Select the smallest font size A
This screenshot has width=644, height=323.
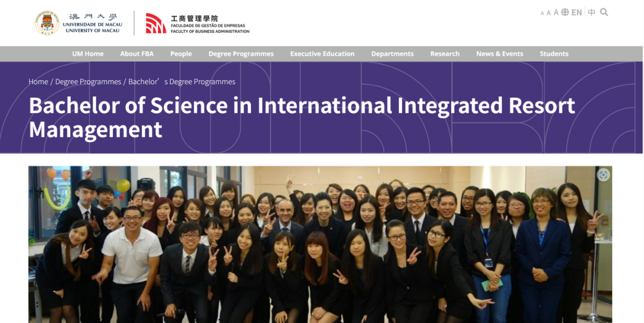click(543, 13)
